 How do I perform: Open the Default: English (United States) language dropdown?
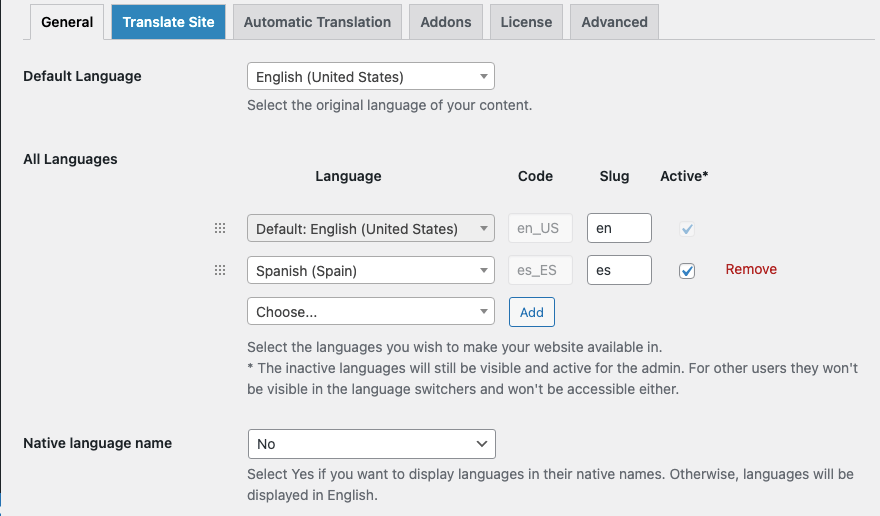pyautogui.click(x=370, y=229)
